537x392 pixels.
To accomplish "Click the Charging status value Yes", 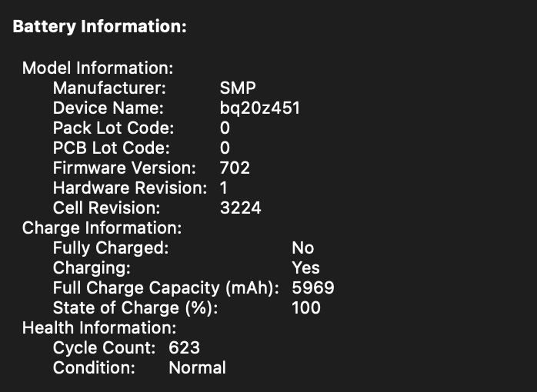I will pos(305,267).
